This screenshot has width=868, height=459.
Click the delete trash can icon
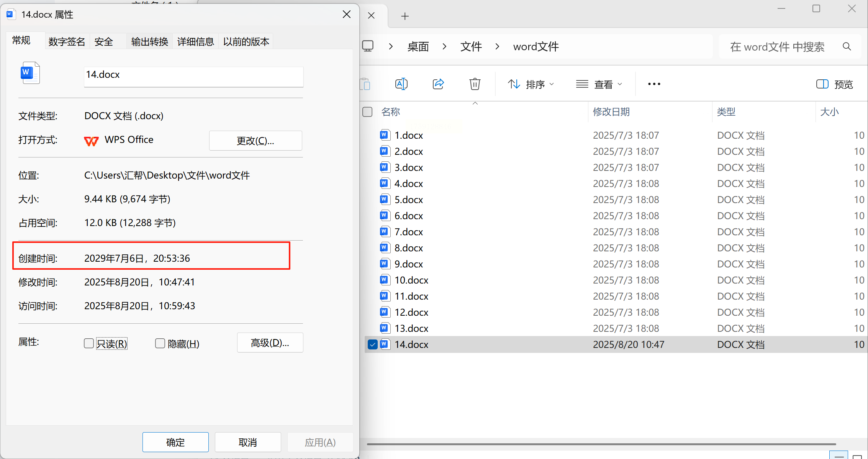click(x=475, y=84)
